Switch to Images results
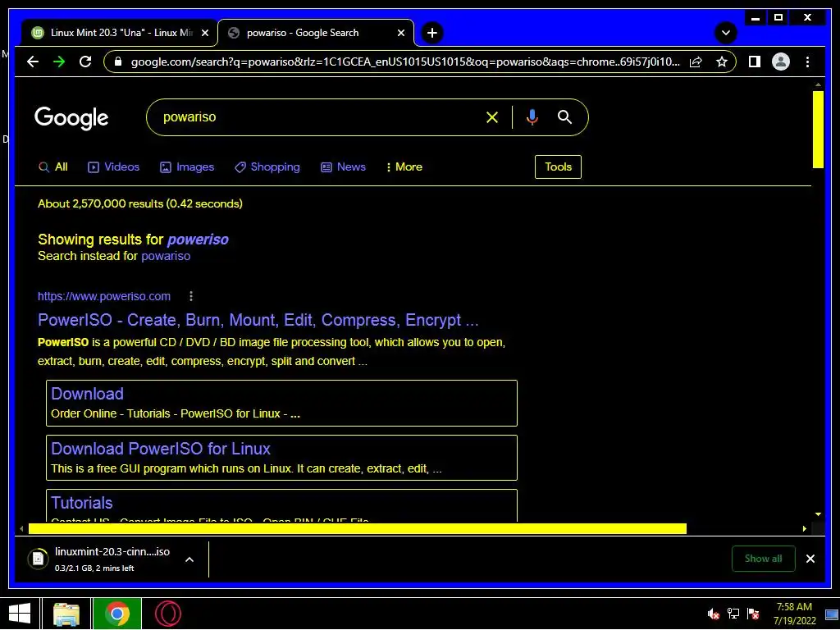840x630 pixels. (187, 167)
